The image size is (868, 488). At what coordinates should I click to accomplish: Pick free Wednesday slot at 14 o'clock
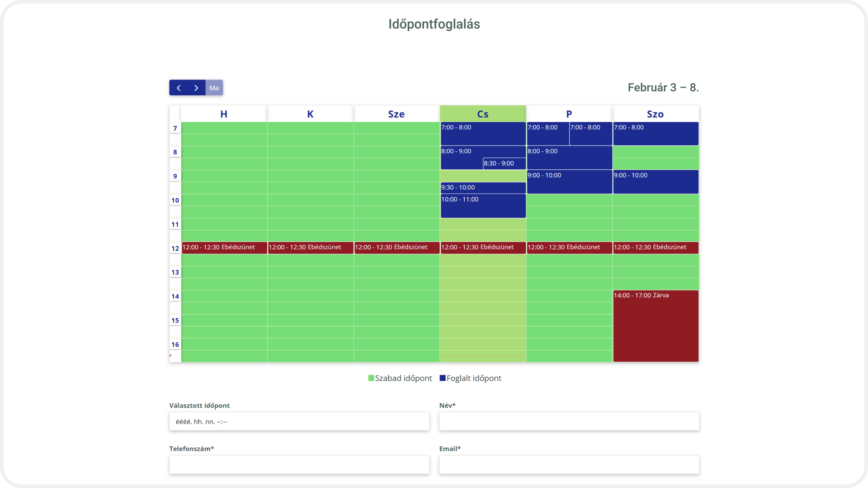click(396, 296)
